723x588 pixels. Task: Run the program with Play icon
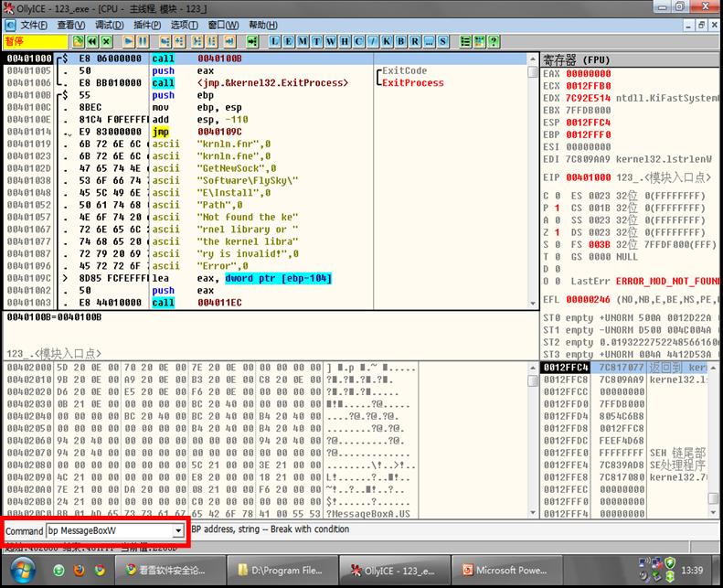(129, 41)
